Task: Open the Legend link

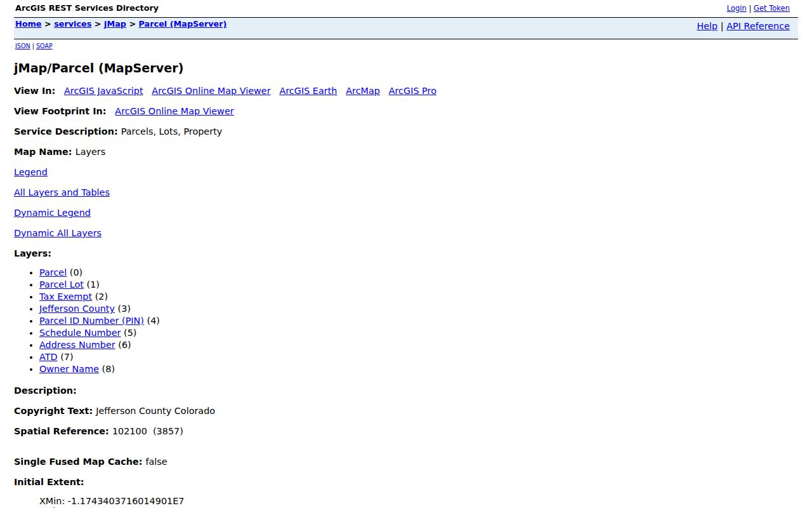Action: [30, 172]
